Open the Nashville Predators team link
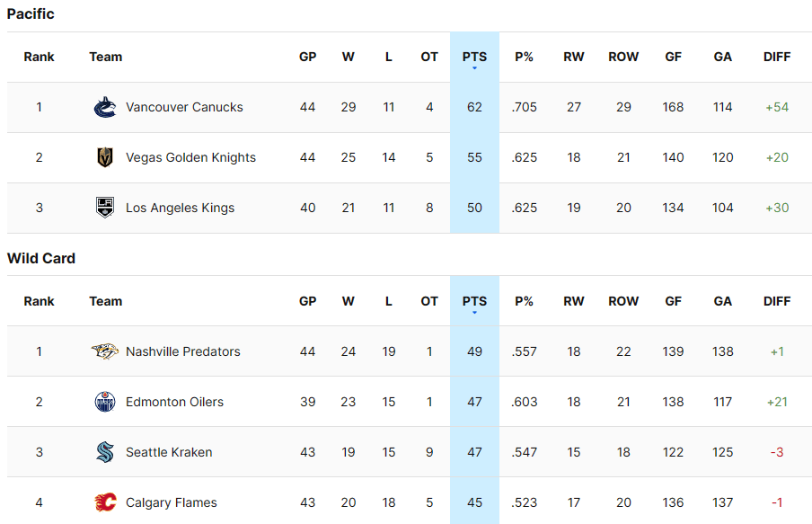 (183, 351)
